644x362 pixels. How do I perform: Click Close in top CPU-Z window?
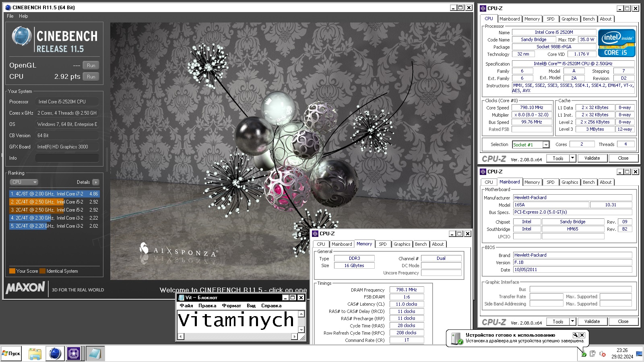click(623, 158)
